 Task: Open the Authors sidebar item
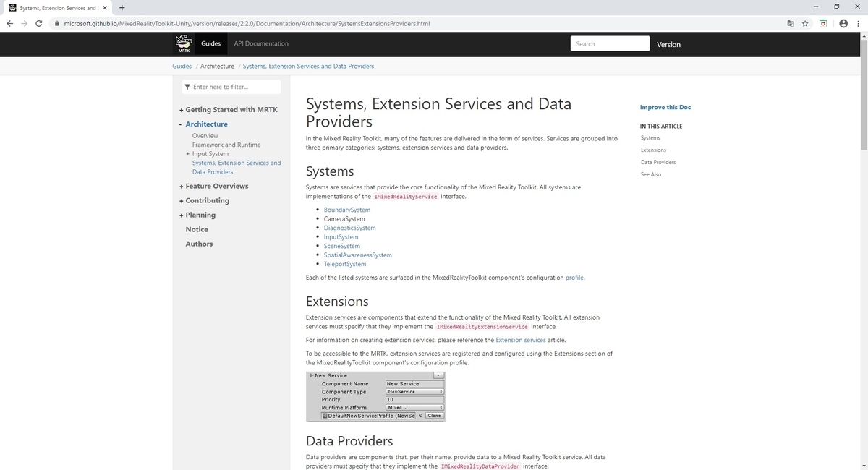(x=199, y=244)
